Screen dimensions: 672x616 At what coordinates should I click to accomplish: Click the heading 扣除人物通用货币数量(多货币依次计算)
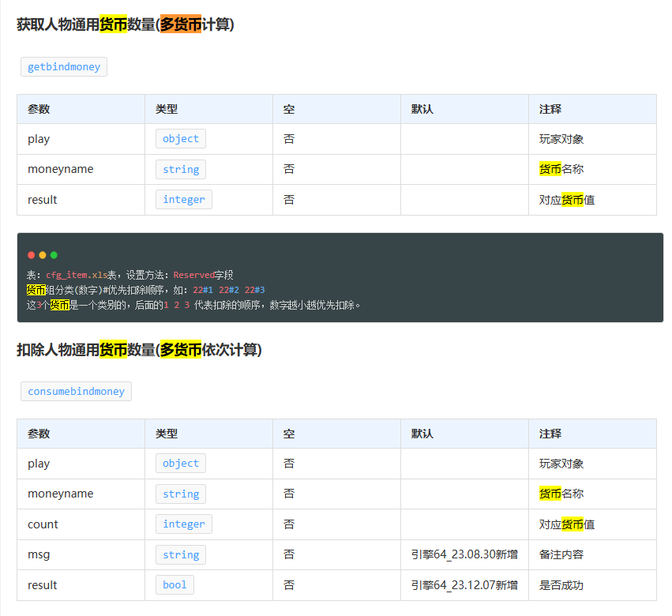139,350
